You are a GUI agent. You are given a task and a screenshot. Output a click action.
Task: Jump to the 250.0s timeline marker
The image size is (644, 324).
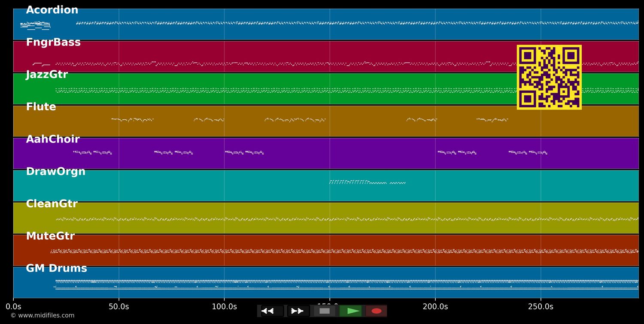pos(541,306)
